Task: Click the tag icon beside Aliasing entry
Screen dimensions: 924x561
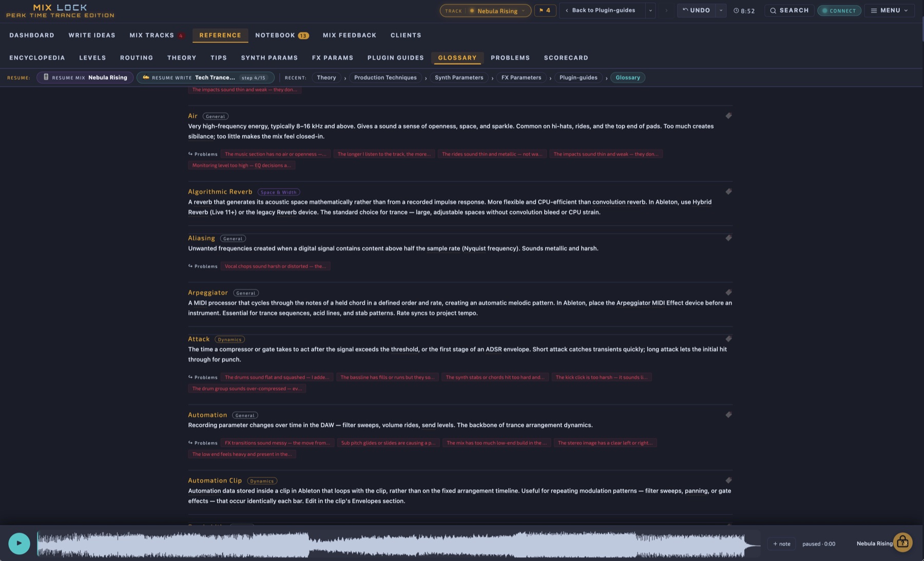Action: pyautogui.click(x=728, y=238)
